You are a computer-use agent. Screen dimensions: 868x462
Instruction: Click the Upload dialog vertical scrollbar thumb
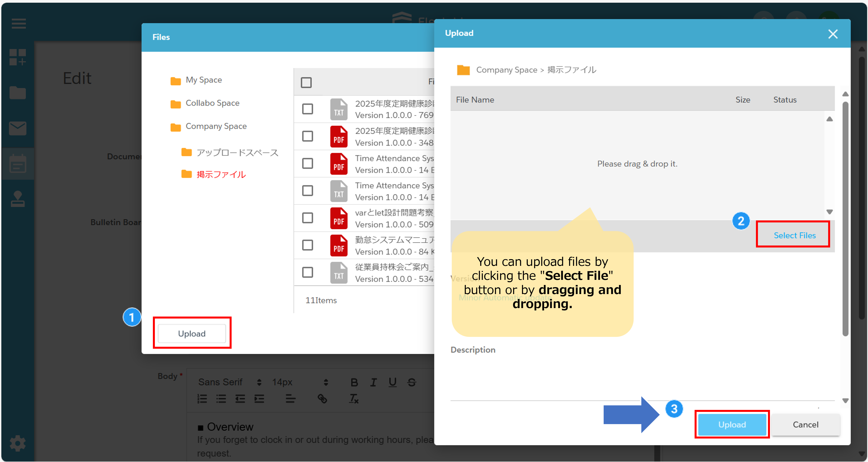point(845,219)
